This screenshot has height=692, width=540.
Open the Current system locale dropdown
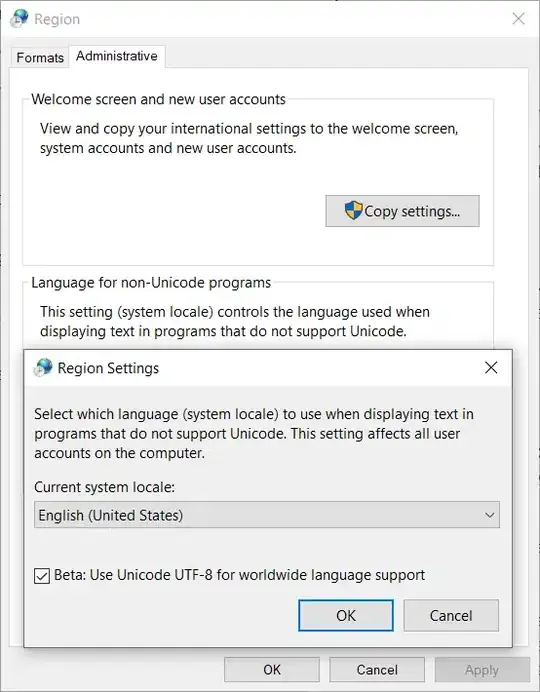pyautogui.click(x=267, y=515)
